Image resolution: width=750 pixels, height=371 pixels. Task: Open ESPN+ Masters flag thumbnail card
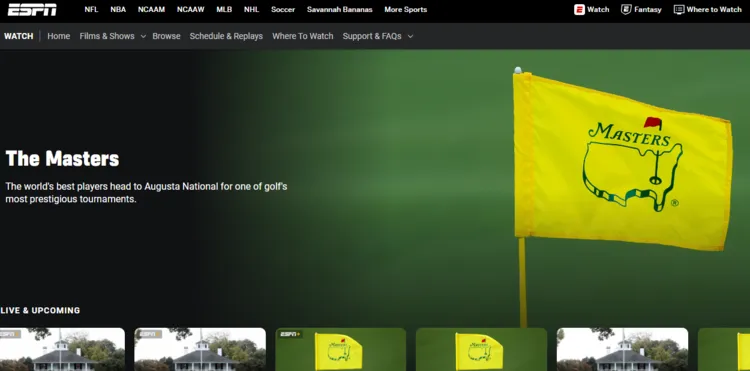341,349
